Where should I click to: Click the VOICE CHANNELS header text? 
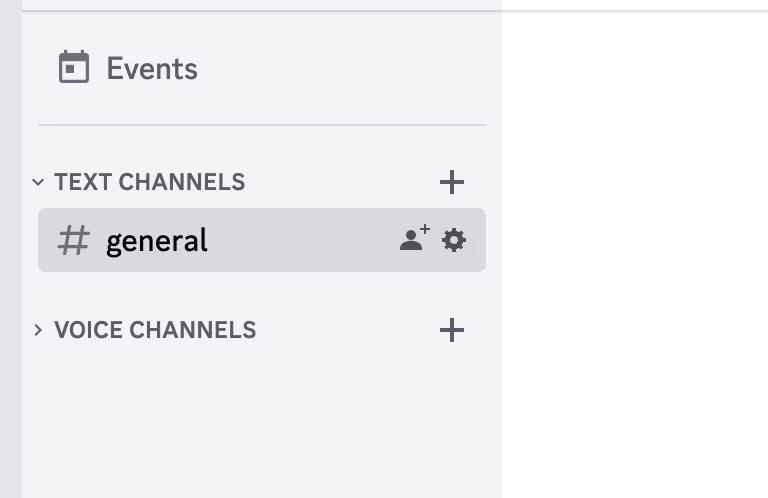point(155,330)
